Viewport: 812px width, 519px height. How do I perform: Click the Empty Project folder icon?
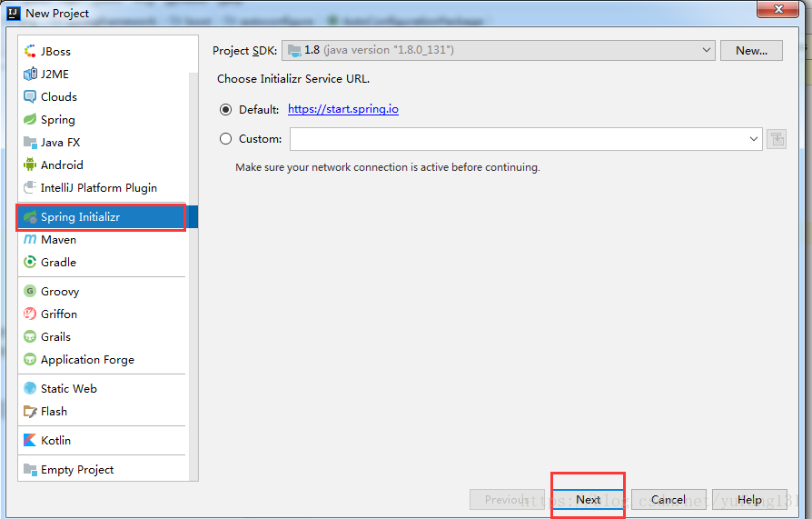point(30,470)
